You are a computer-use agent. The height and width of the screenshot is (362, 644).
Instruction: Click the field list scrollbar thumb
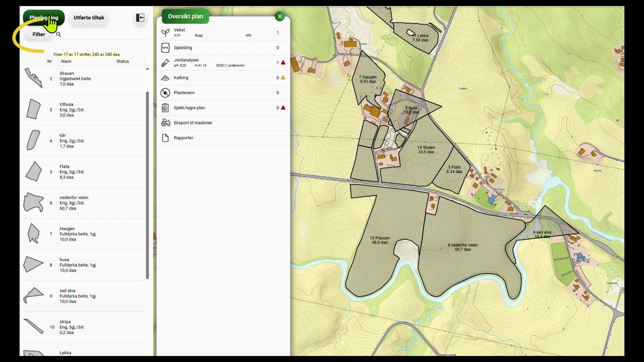[x=147, y=185]
